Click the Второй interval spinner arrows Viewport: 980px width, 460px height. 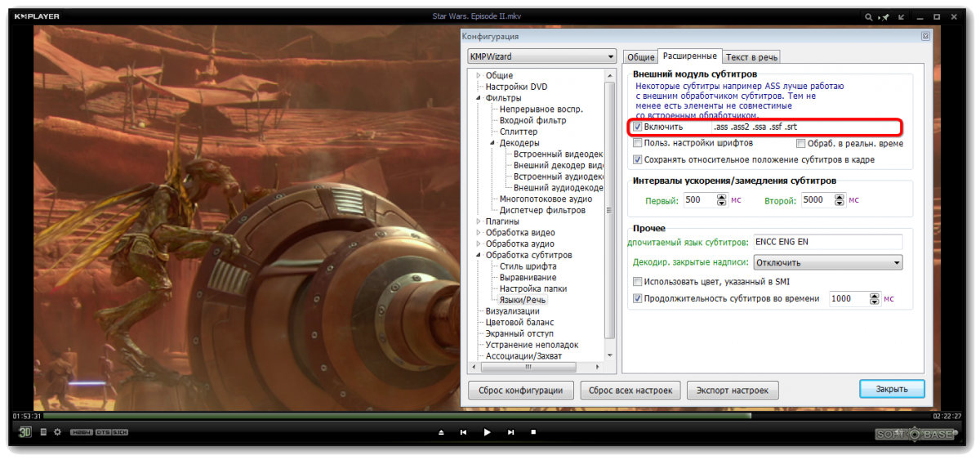point(839,199)
